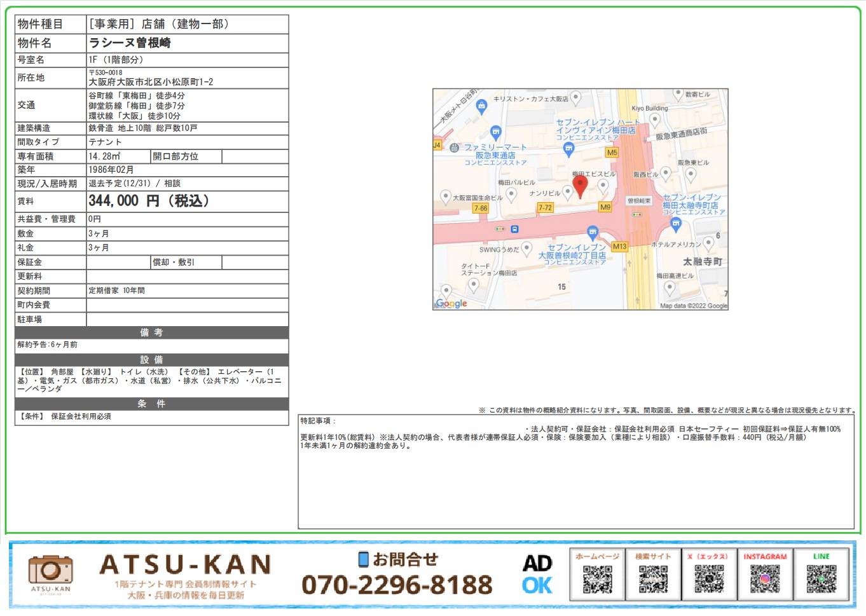The height and width of the screenshot is (616, 866).
Task: Click the ホームページ QR code
Action: point(597,579)
